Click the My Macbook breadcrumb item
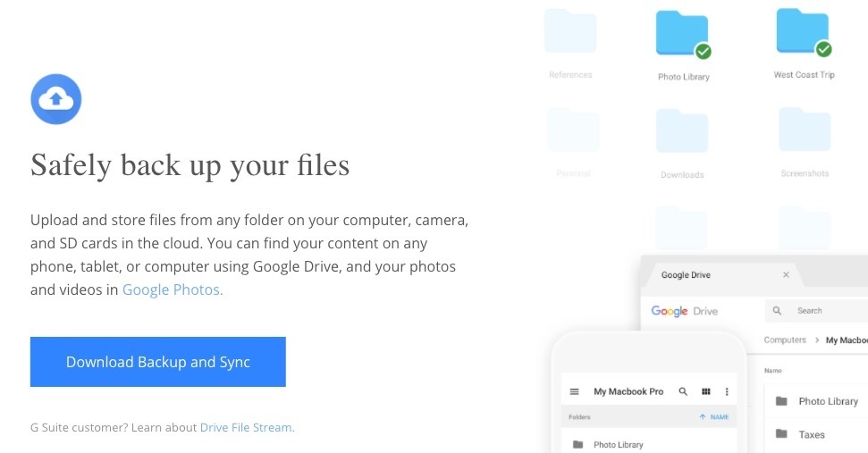This screenshot has height=453, width=868. (847, 340)
